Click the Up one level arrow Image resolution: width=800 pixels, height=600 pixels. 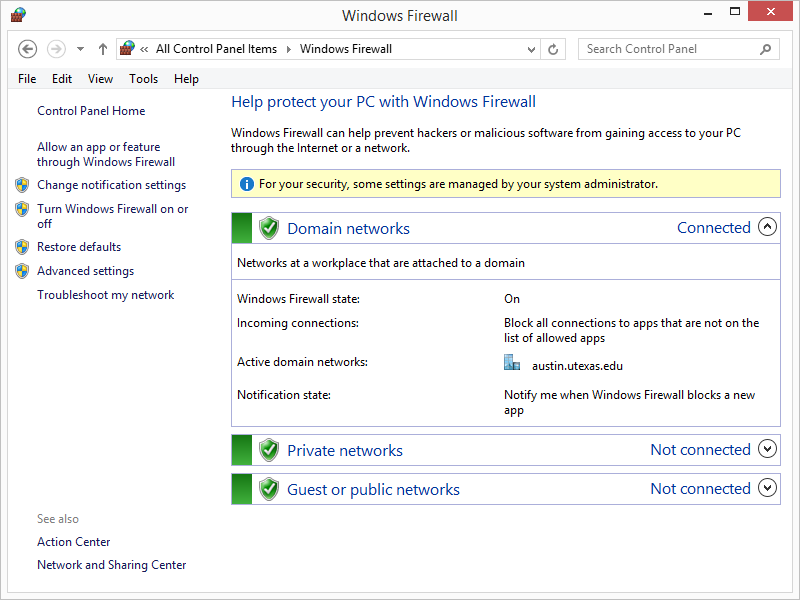pos(102,49)
